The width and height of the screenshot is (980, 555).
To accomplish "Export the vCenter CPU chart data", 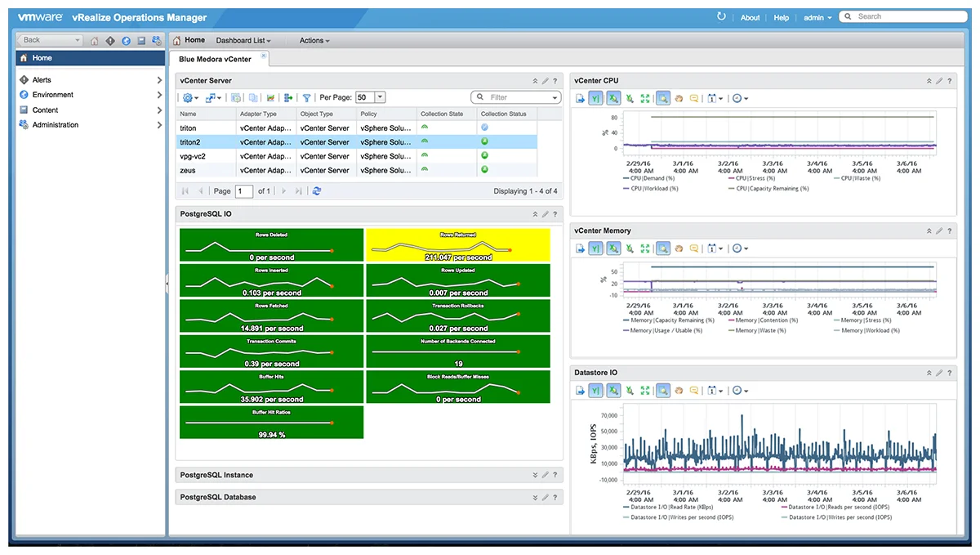I will point(580,98).
